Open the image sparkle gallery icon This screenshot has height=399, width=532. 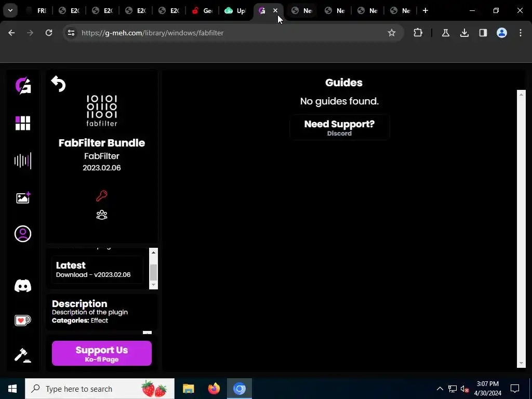pos(23,197)
